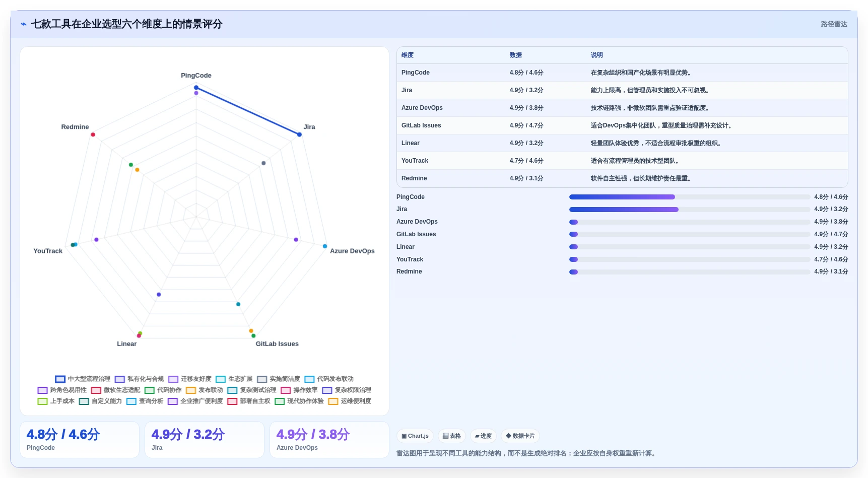The height and width of the screenshot is (478, 868).
Task: Select the Jira table row name
Action: pos(407,90)
